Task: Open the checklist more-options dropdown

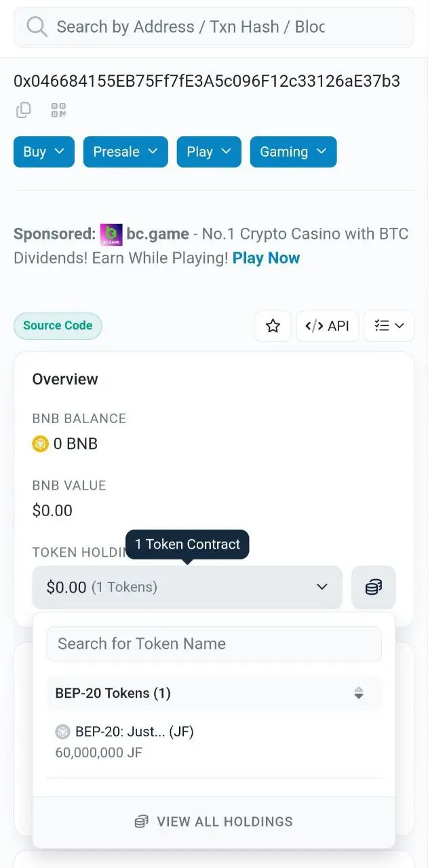Action: point(389,326)
